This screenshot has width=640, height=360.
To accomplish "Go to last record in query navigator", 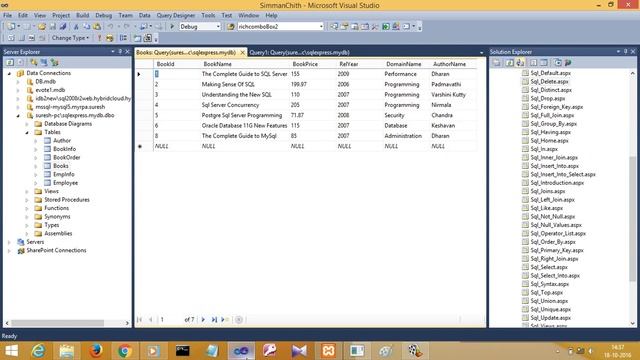I will point(214,320).
